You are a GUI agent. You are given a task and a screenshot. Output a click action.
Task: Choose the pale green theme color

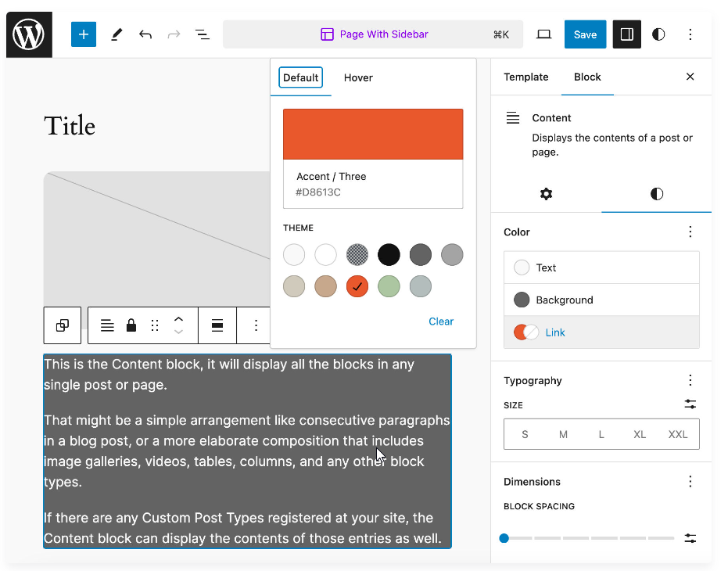(389, 286)
